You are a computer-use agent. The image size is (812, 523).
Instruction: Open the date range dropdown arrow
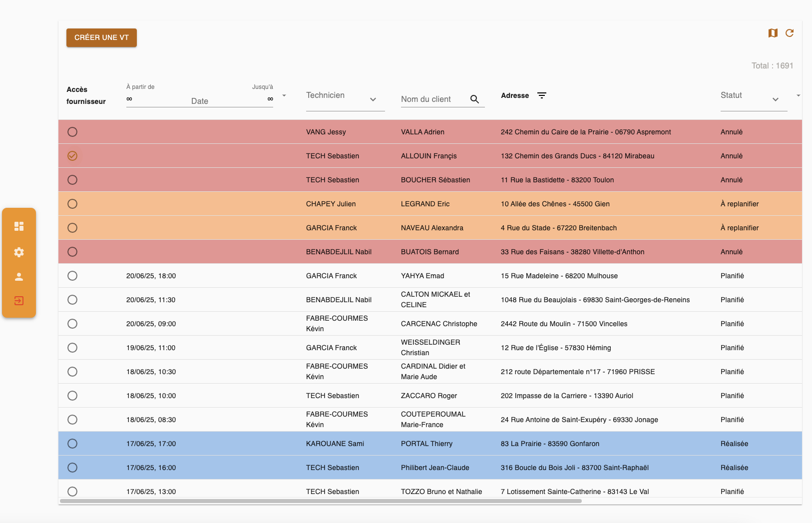click(x=284, y=95)
